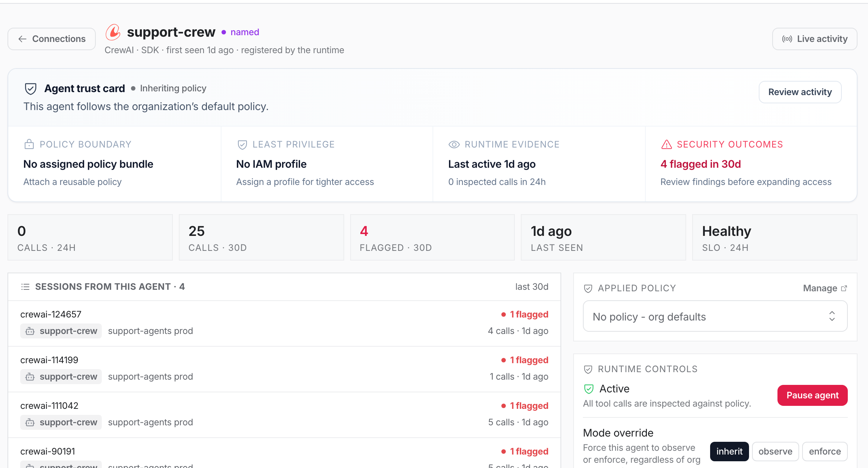Click the 4 flagged in 30d text
This screenshot has height=468, width=868.
(700, 164)
